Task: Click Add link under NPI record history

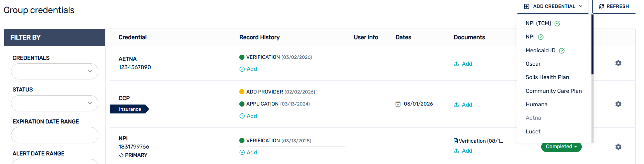Action: tap(252, 153)
